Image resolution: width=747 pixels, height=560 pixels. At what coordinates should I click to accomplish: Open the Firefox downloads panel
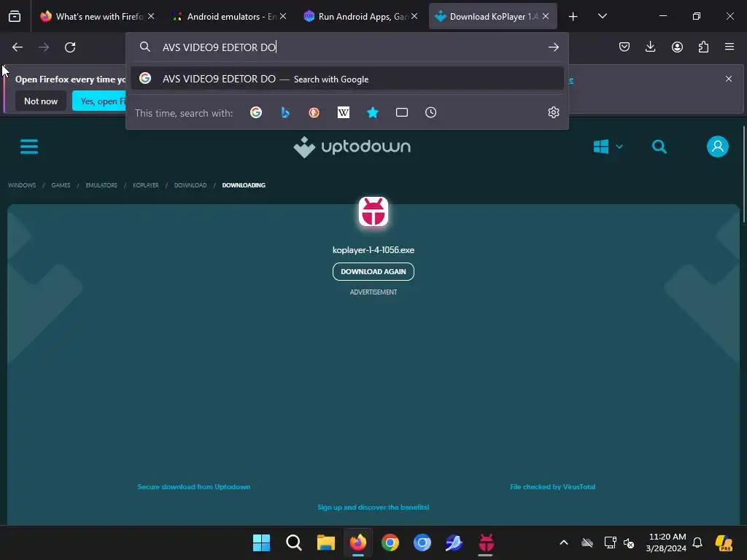click(650, 47)
